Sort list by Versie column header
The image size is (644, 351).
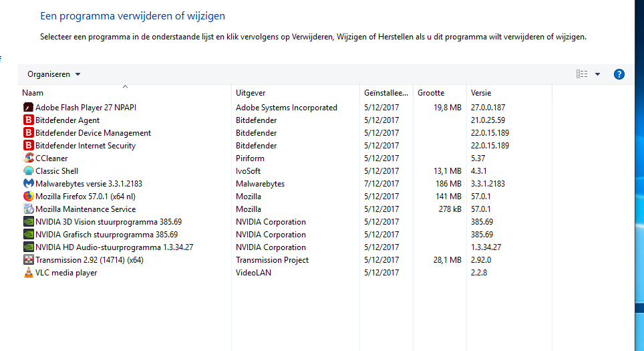pos(509,93)
